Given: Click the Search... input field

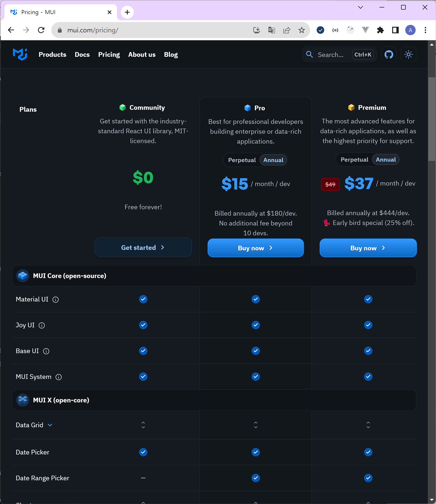Looking at the screenshot, I should tap(339, 54).
